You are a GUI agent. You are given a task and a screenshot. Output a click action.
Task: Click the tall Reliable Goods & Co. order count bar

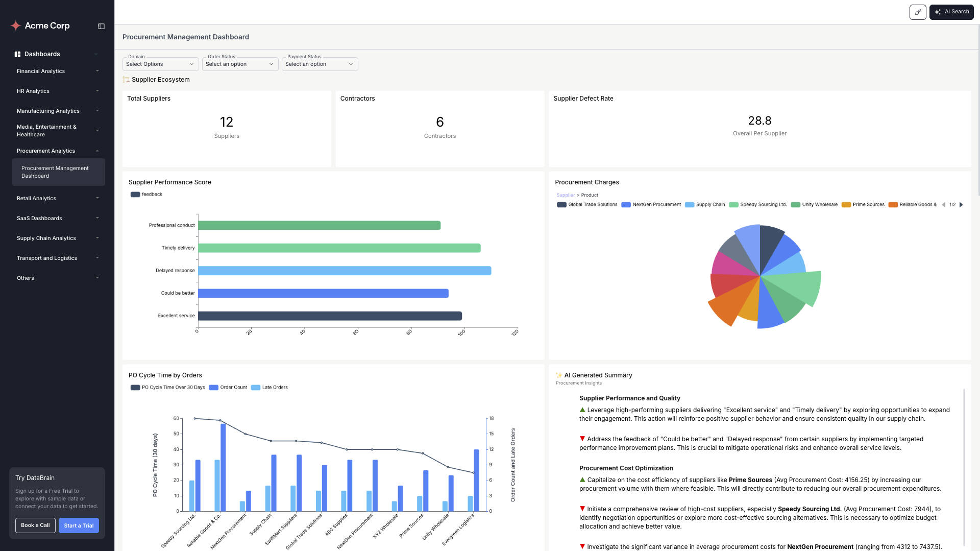click(x=223, y=467)
